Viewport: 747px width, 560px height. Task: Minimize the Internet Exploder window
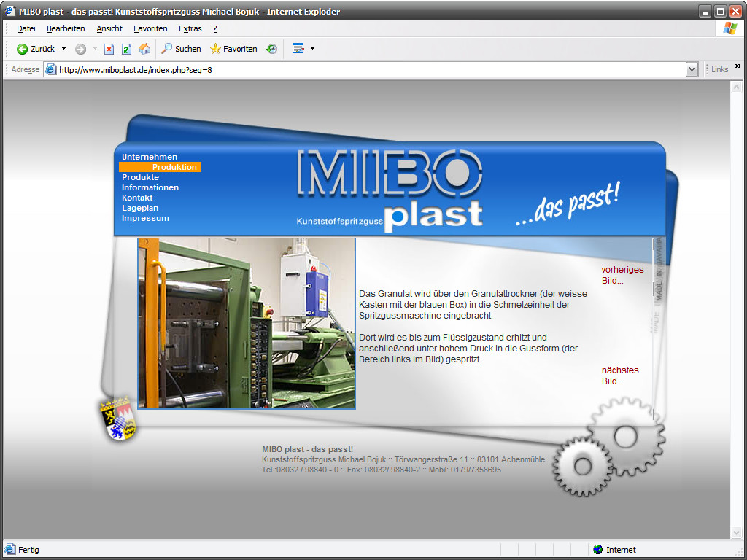(705, 12)
